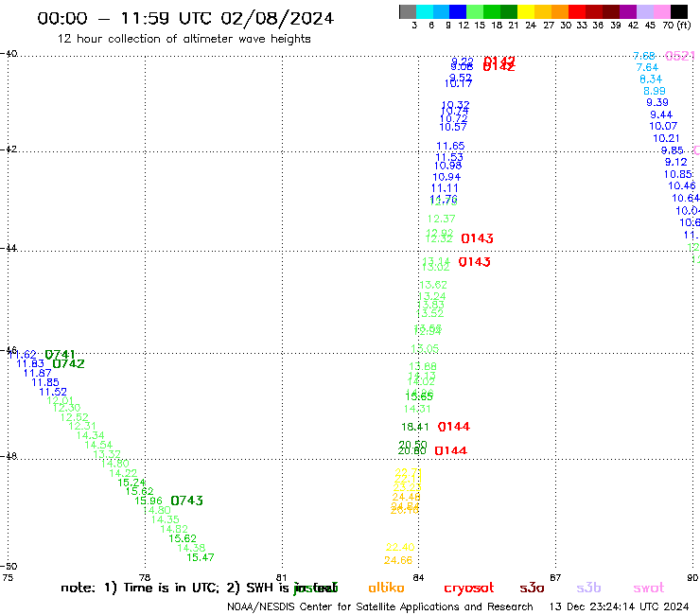Click the green value '13.32'

pyautogui.click(x=107, y=455)
